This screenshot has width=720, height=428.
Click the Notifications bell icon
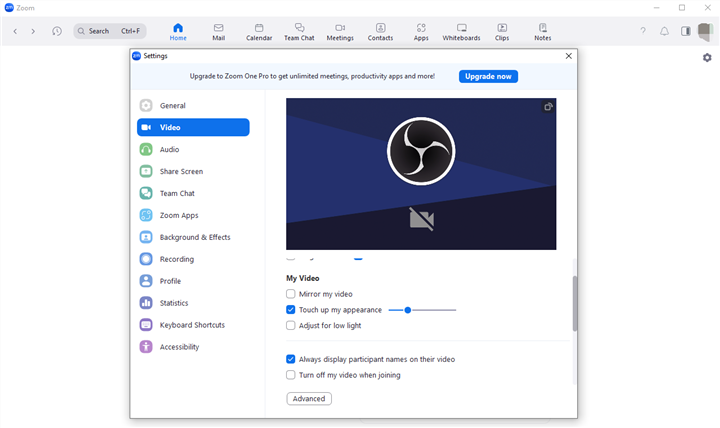click(x=665, y=31)
